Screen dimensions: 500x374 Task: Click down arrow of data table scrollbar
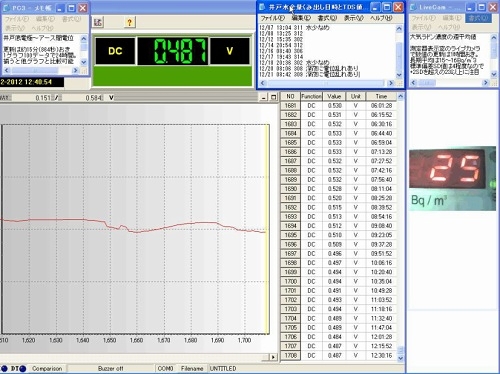point(401,358)
